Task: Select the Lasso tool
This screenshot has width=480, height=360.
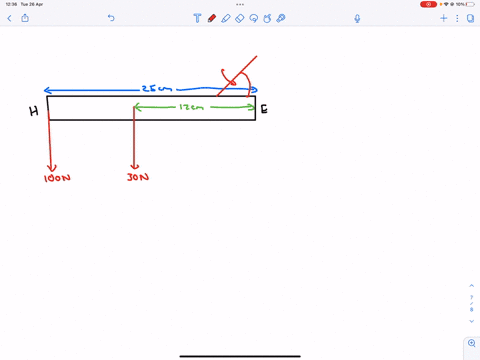Action: pos(254,18)
